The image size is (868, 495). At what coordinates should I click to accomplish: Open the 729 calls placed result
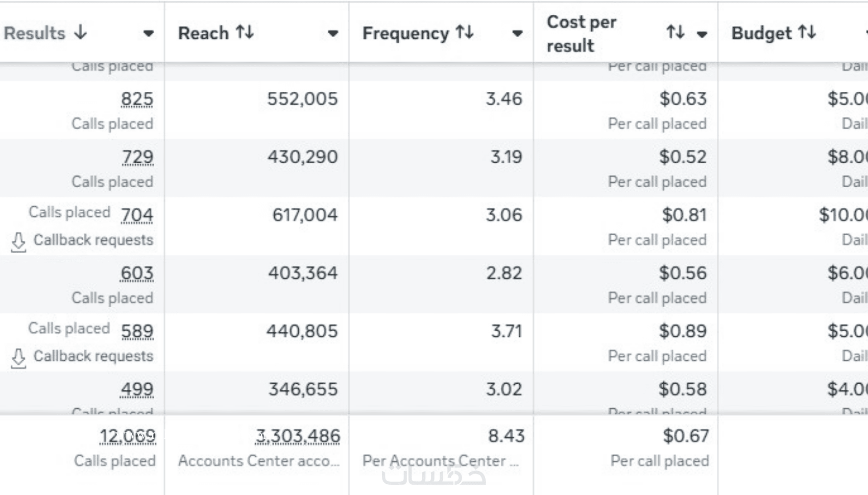[137, 157]
